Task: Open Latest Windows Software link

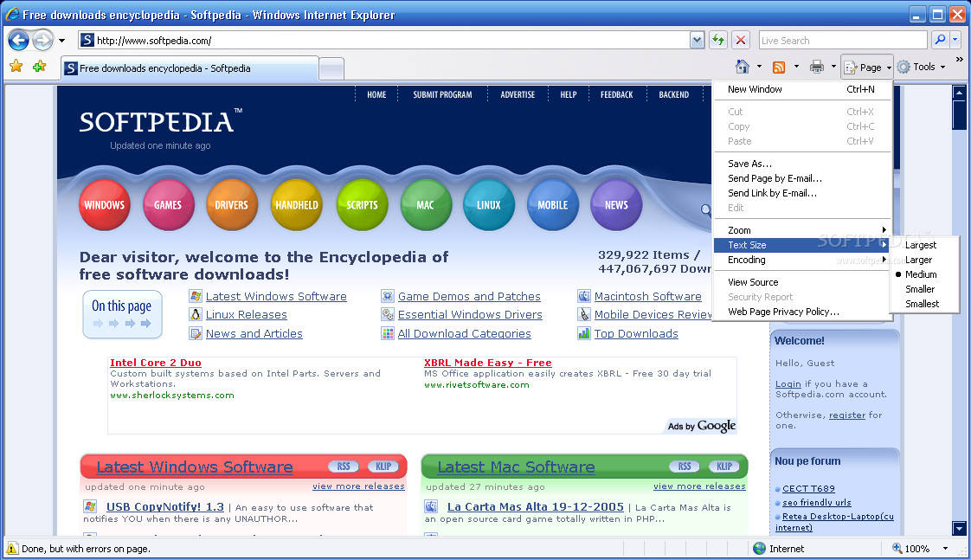Action: [x=276, y=297]
